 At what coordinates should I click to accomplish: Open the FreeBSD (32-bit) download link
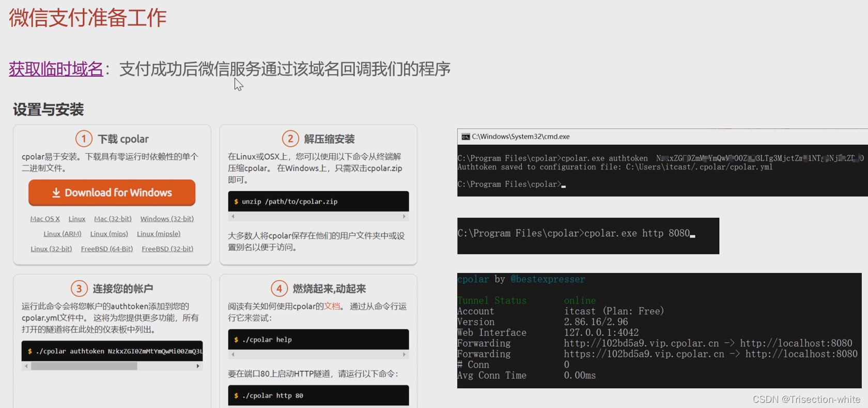pos(167,249)
